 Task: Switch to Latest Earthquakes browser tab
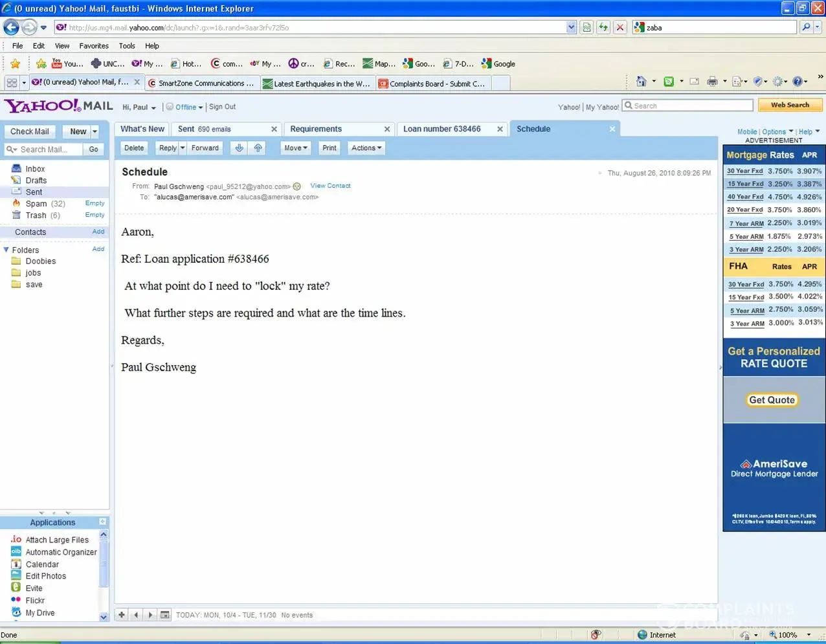[x=317, y=83]
